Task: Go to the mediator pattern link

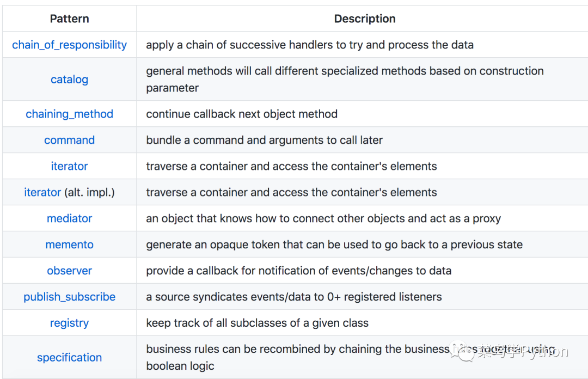Action: [69, 218]
